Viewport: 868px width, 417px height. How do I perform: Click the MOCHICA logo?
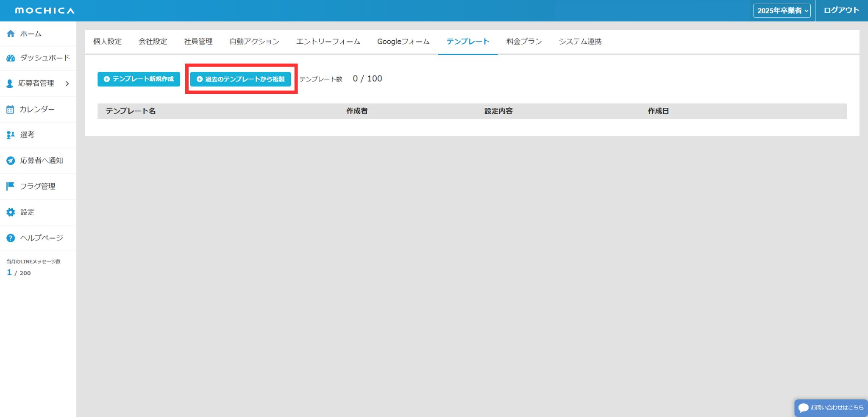pos(45,11)
